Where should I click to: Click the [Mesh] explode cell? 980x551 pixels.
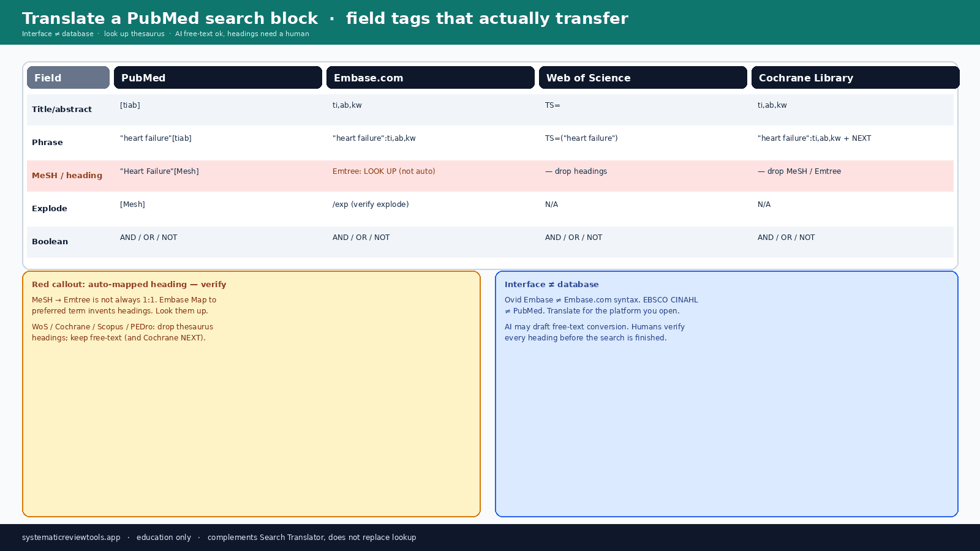click(x=132, y=204)
